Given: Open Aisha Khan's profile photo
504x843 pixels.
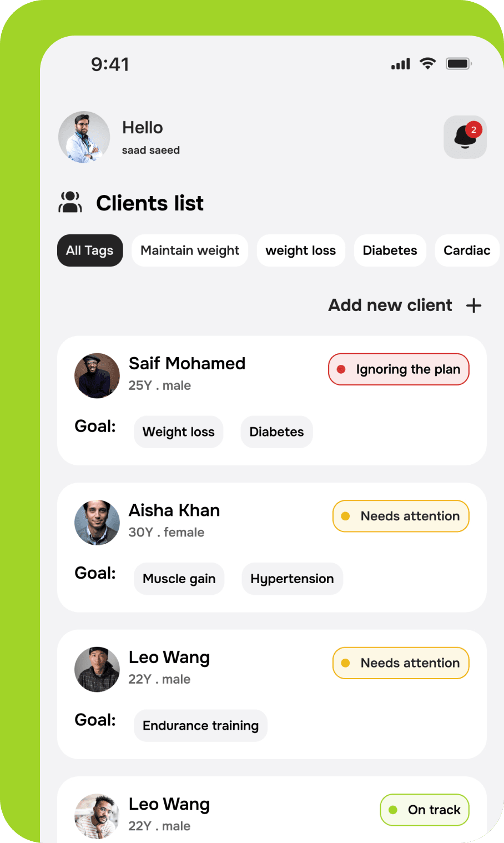Looking at the screenshot, I should pyautogui.click(x=97, y=523).
